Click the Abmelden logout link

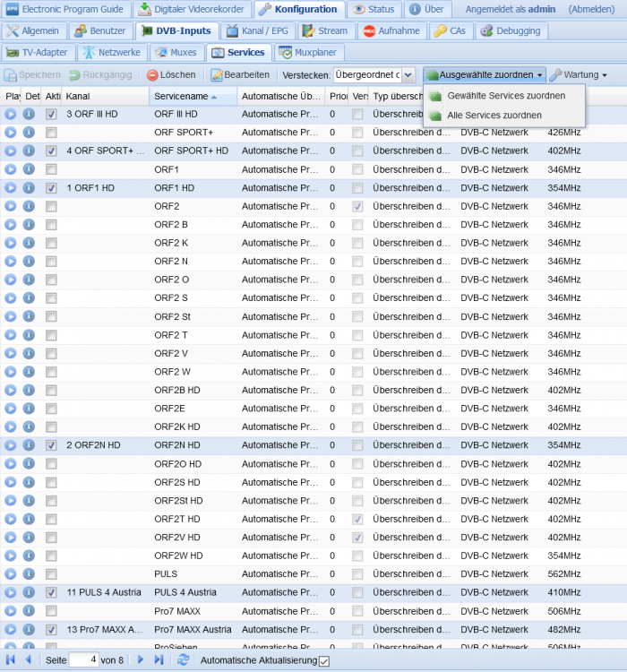tap(591, 9)
